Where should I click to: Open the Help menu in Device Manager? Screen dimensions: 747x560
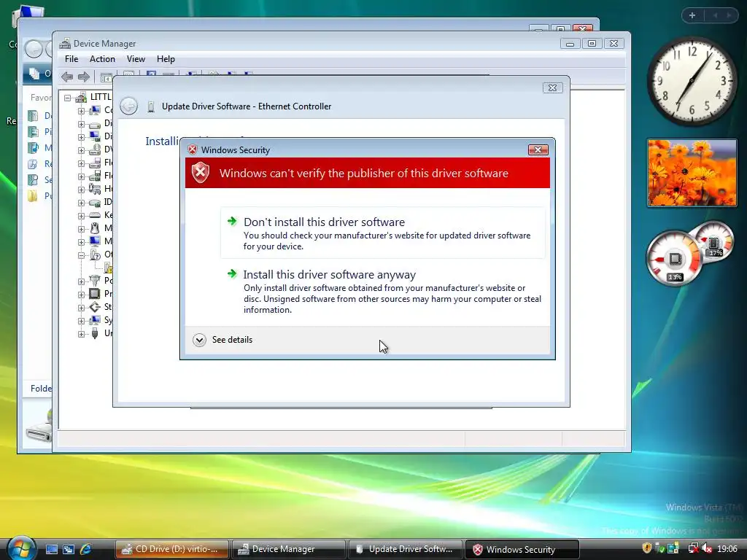coord(166,59)
